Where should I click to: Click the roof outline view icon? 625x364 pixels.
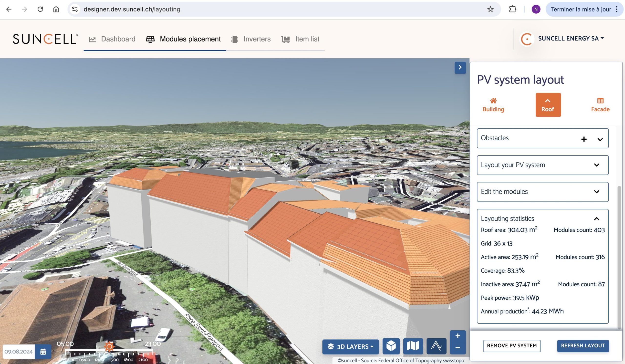[x=436, y=346]
